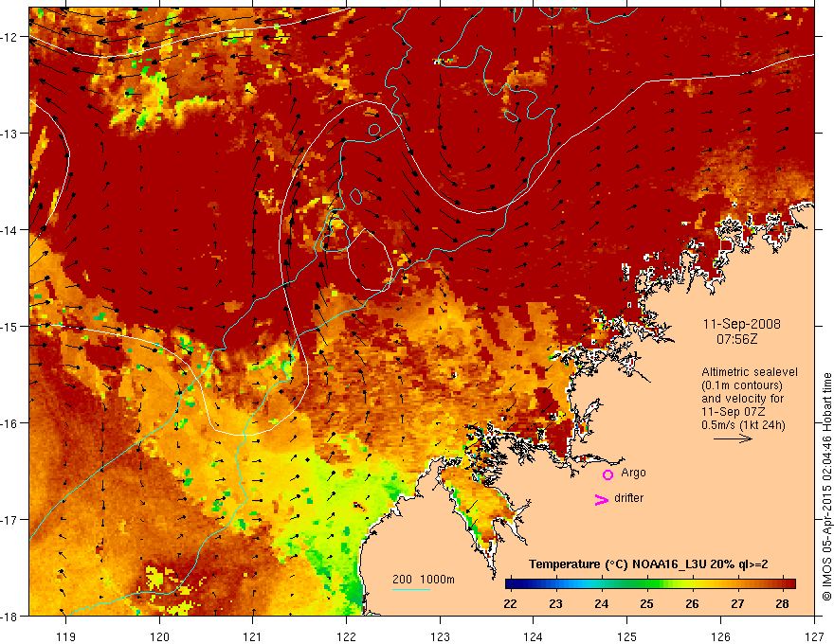Click the colorbar tick label "26"
This screenshot has width=834, height=644.
click(x=692, y=603)
